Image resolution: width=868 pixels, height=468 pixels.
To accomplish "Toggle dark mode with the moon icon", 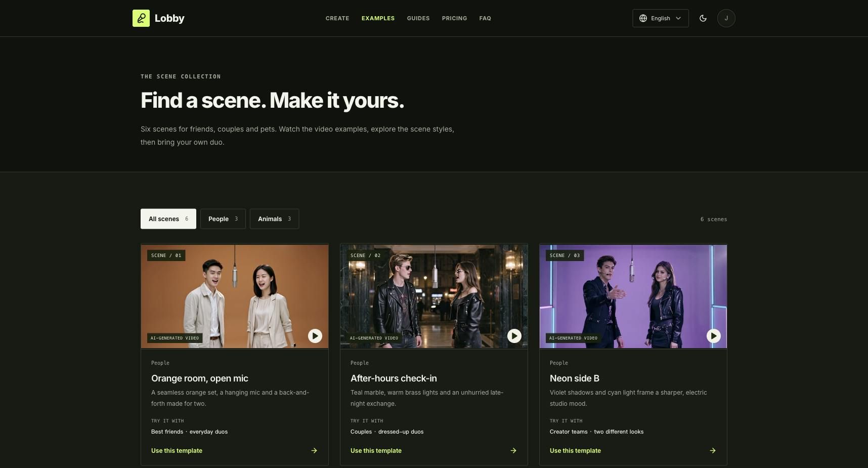I will coord(703,18).
